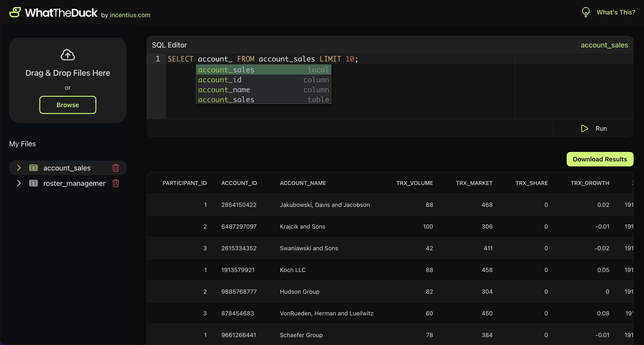Screen dimensions: 644x345
Task: Click the ACCOUNT_NAME column header
Action: pyautogui.click(x=303, y=183)
